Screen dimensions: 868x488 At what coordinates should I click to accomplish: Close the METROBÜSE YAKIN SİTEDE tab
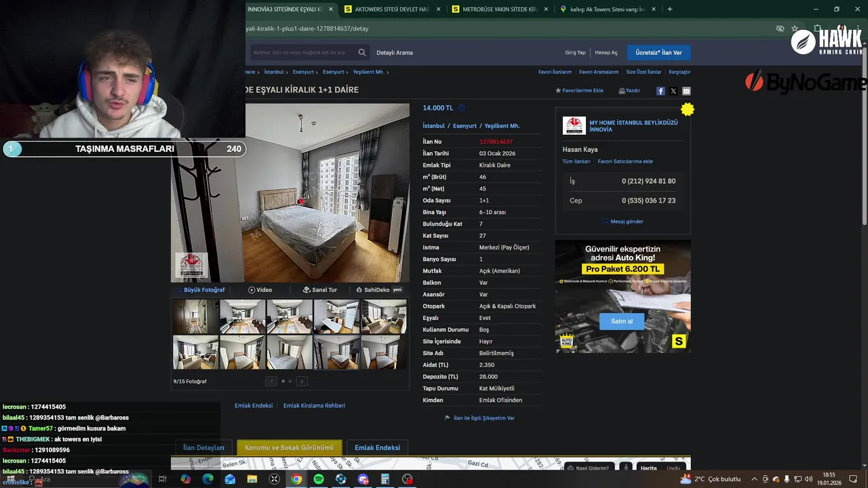(546, 9)
